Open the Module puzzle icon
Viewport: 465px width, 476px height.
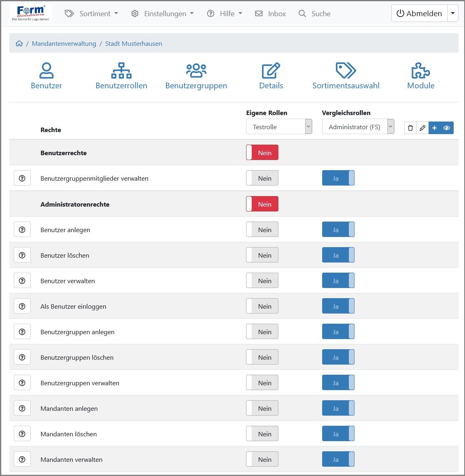420,70
